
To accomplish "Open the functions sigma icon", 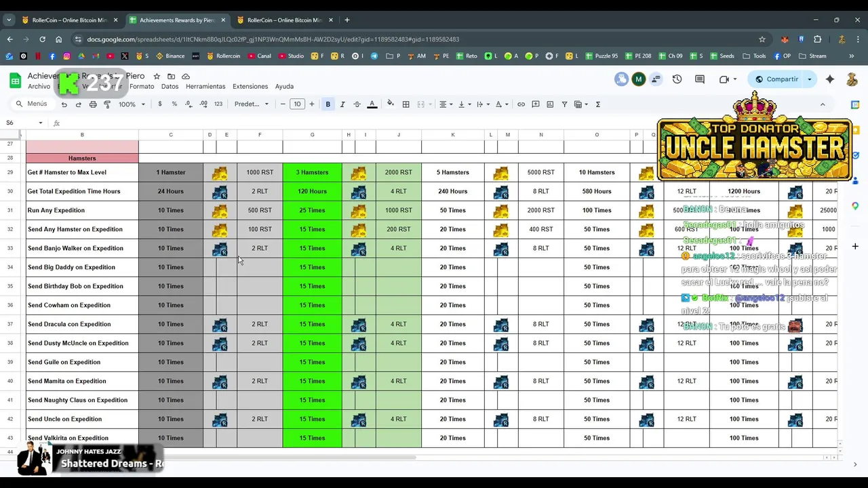I will click(597, 104).
